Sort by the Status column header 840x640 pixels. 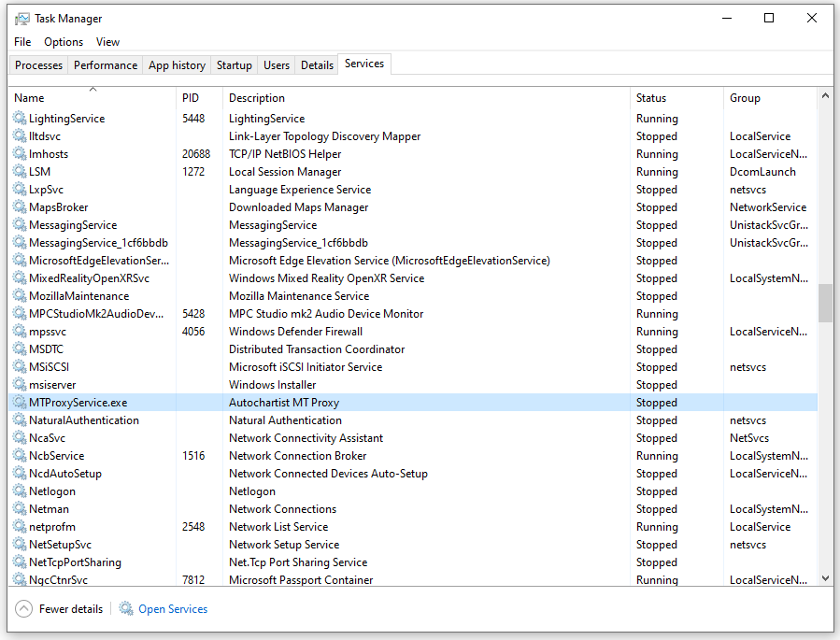click(x=676, y=97)
